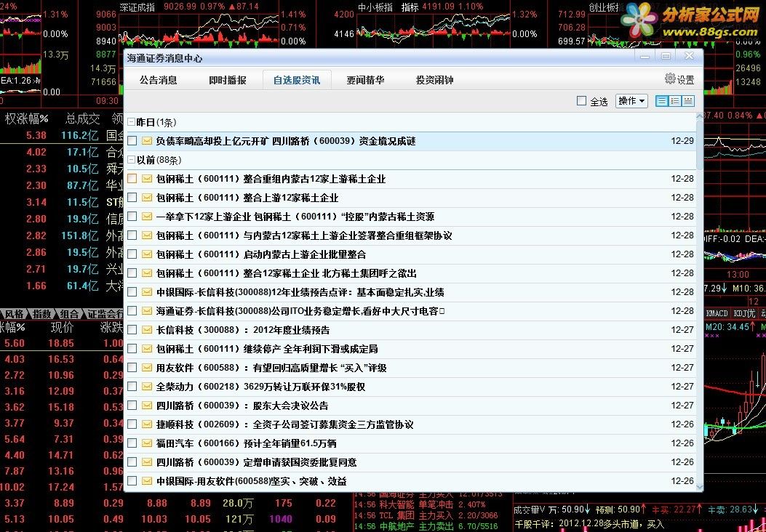The image size is (766, 532).
Task: Check box for 长信科技 2012年度业绩预告
Action: [132, 329]
